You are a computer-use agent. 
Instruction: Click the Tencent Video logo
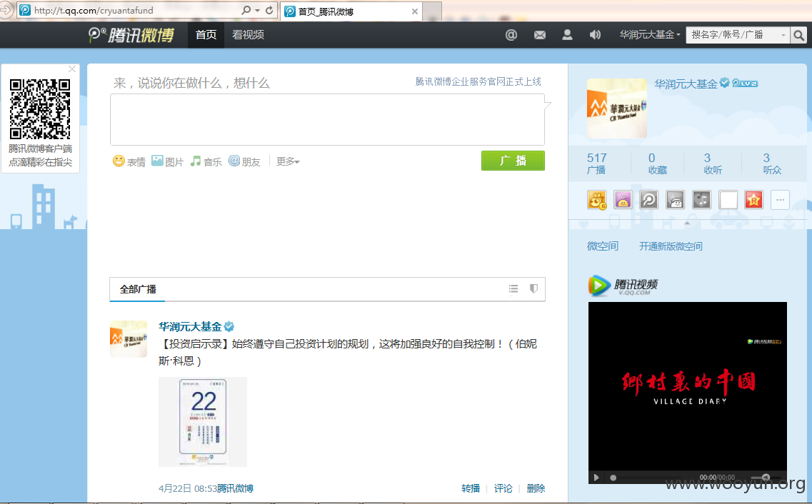[x=623, y=286]
